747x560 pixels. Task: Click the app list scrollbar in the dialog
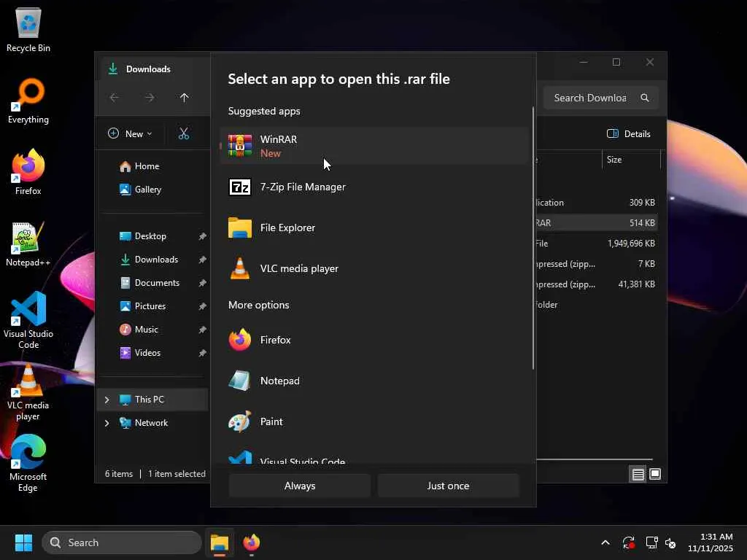pos(533,238)
